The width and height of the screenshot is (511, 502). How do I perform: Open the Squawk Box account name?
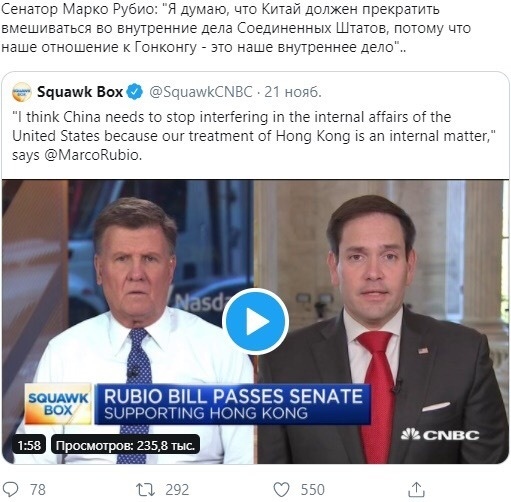tap(80, 92)
